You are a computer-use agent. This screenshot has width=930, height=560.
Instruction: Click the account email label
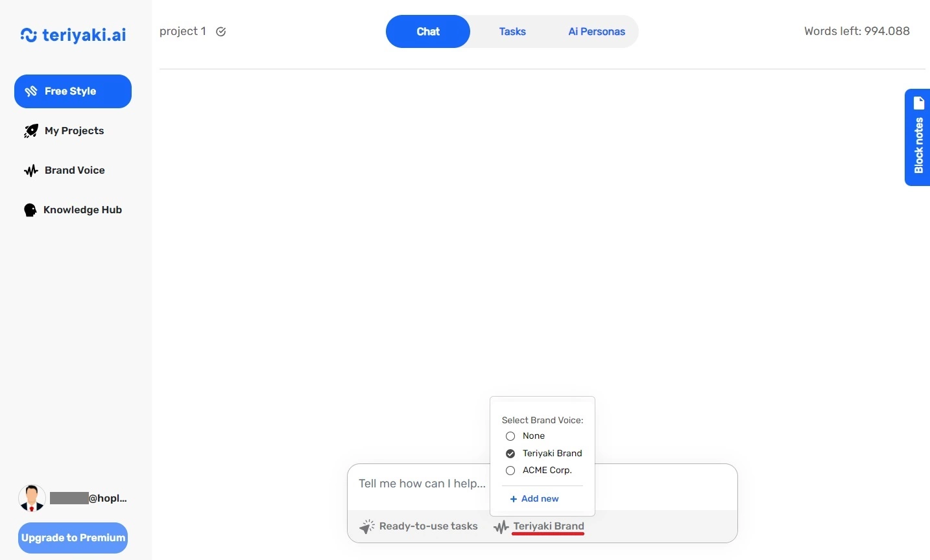point(88,498)
